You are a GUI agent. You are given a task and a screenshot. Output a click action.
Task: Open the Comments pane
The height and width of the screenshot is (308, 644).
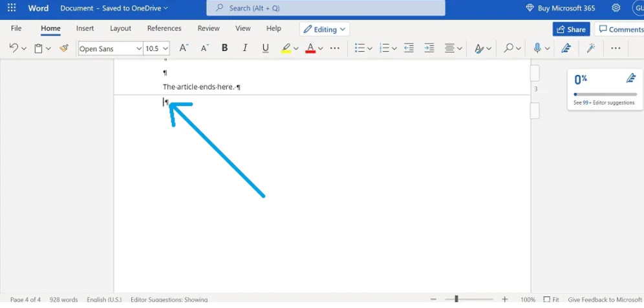point(620,30)
